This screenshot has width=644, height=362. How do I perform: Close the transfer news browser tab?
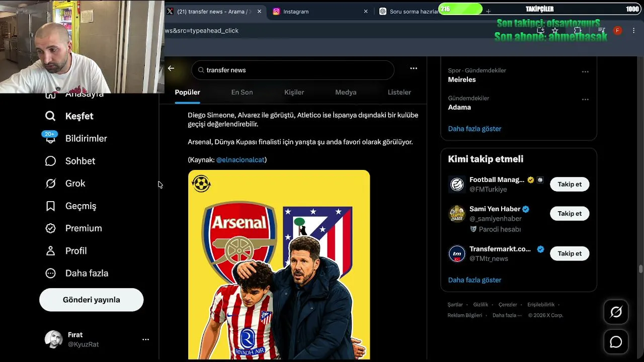click(260, 12)
